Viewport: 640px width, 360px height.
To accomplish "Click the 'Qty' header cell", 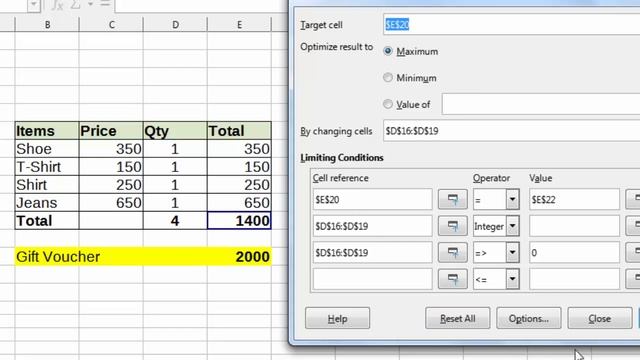I will click(175, 131).
